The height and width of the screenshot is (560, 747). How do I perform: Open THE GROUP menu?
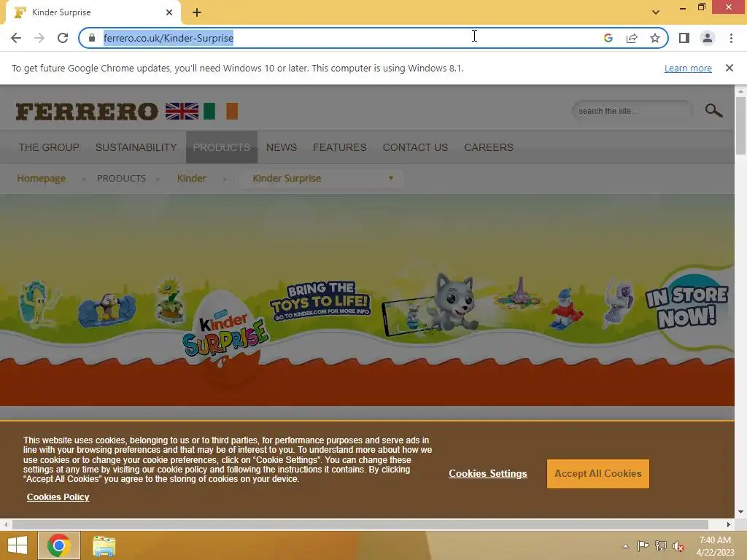49,147
